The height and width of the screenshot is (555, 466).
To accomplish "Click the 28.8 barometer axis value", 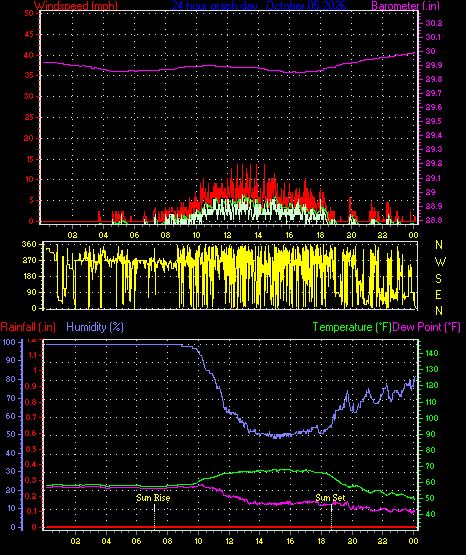I will (x=434, y=220).
